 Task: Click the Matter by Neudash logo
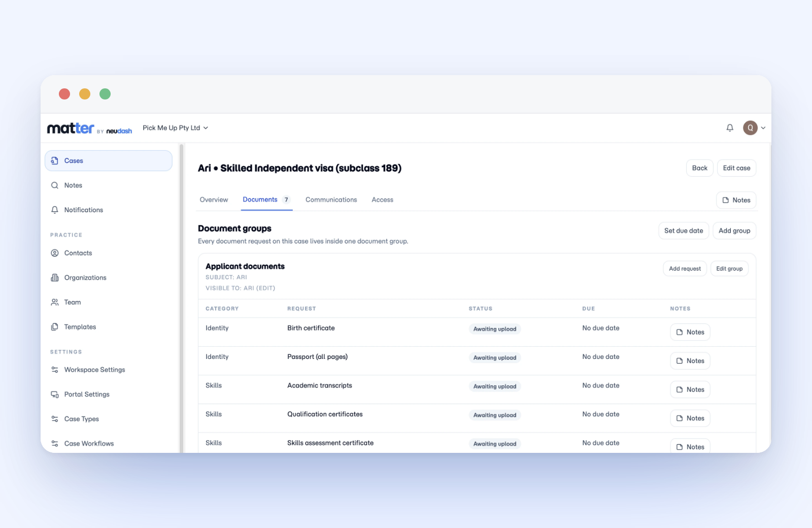tap(89, 128)
